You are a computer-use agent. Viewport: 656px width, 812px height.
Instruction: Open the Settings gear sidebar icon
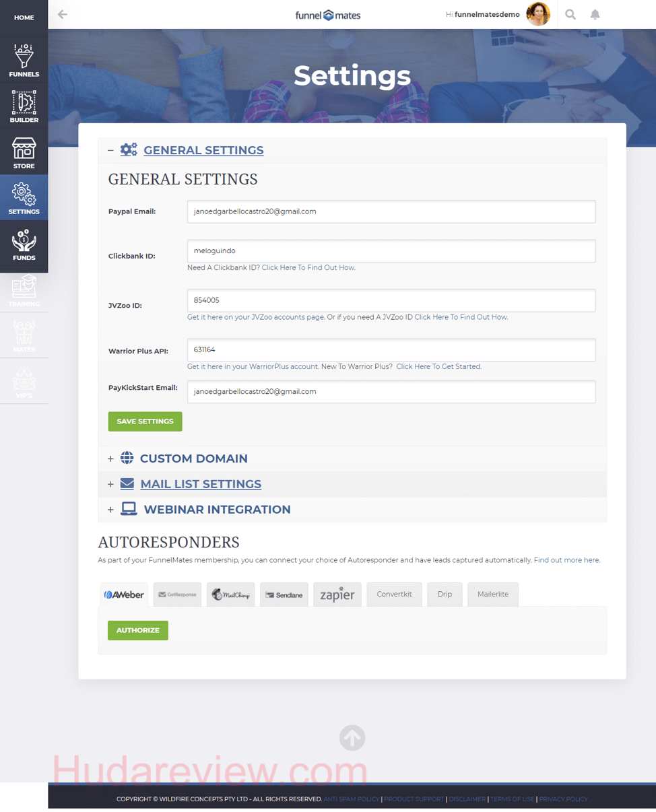tap(24, 197)
